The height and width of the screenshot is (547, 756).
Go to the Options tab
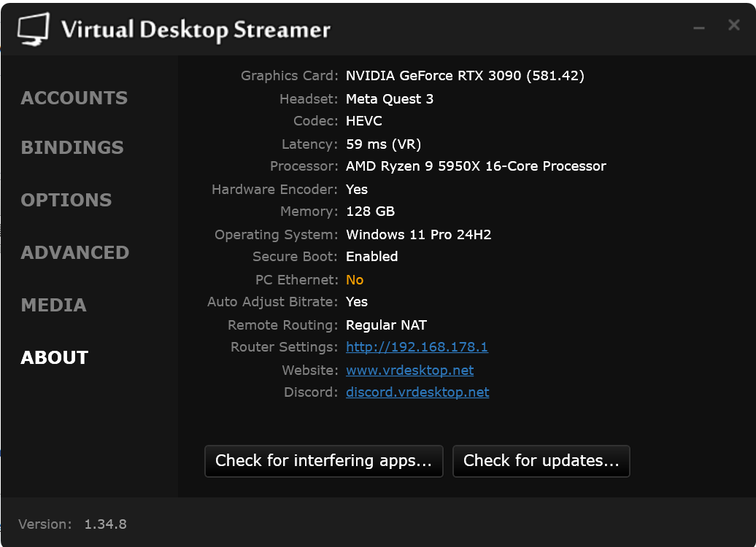(x=66, y=200)
